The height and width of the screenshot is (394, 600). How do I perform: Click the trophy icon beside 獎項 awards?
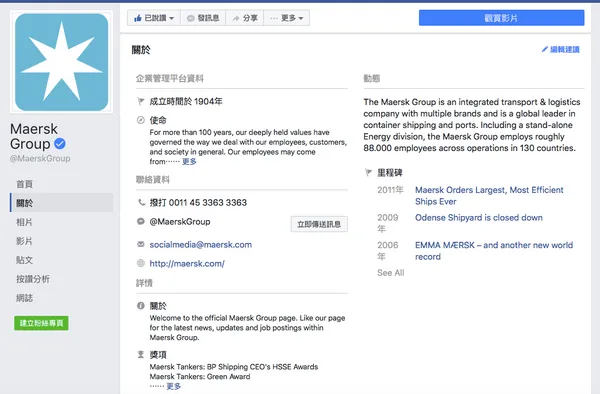coord(141,355)
